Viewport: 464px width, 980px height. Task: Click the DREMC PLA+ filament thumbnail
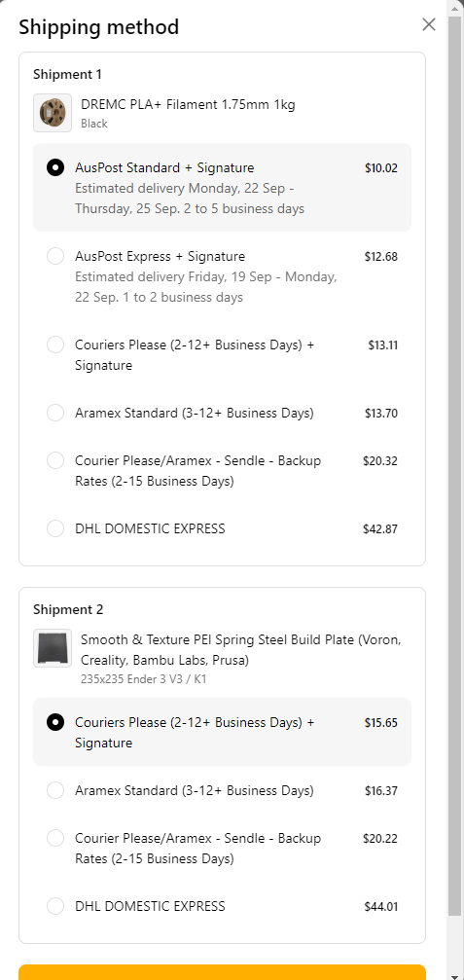click(53, 113)
